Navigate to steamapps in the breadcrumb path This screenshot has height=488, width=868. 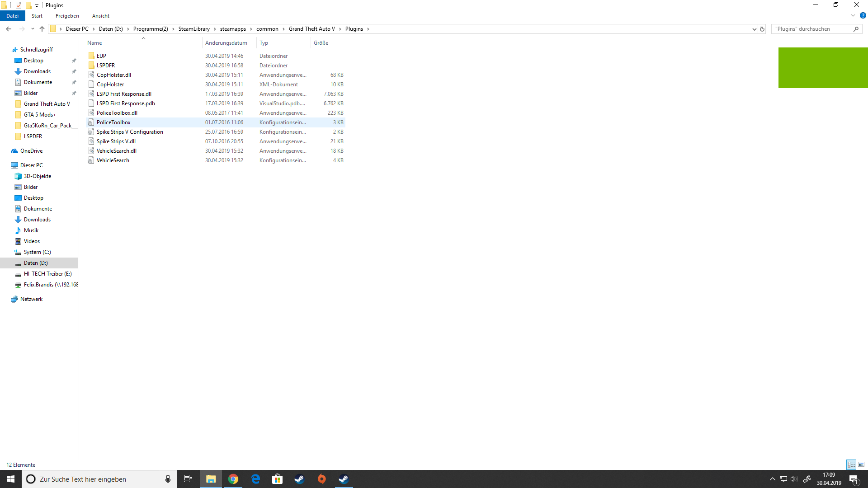pos(233,29)
